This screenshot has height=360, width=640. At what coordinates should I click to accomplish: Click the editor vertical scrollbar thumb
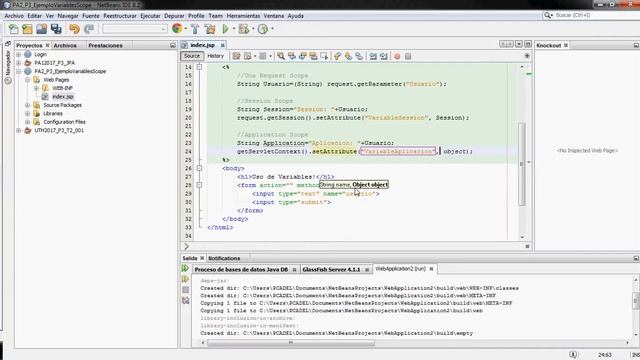pos(522,163)
